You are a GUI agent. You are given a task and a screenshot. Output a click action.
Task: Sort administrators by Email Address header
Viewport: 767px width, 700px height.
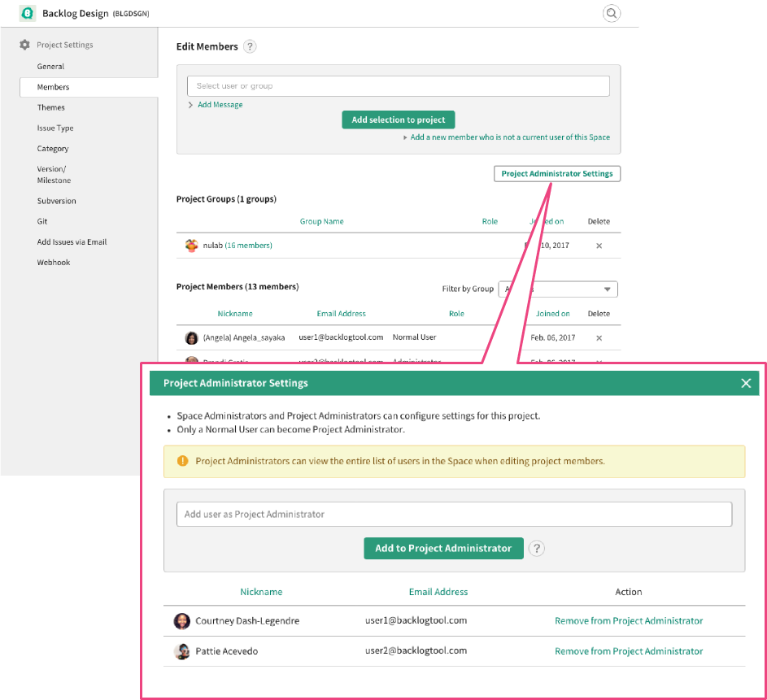click(x=438, y=592)
